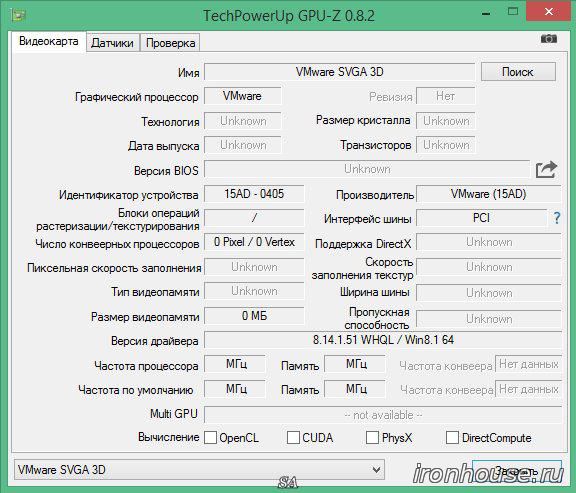Click the Размер кристалла Unknown field

(446, 121)
